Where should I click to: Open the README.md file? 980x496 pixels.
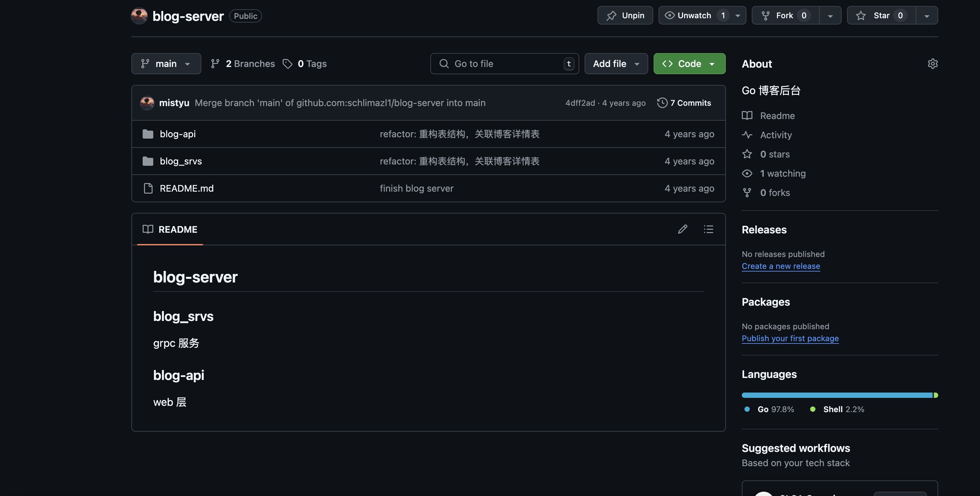[186, 188]
